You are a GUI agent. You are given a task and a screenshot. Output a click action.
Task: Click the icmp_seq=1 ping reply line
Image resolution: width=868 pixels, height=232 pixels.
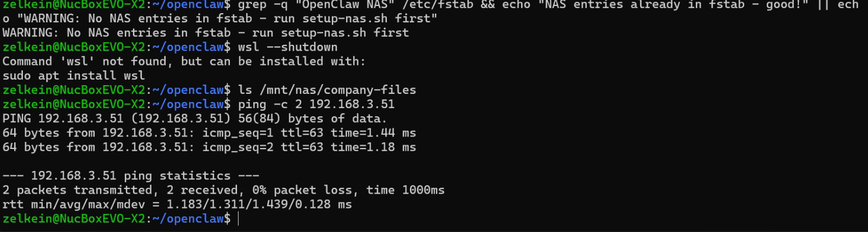pos(209,133)
